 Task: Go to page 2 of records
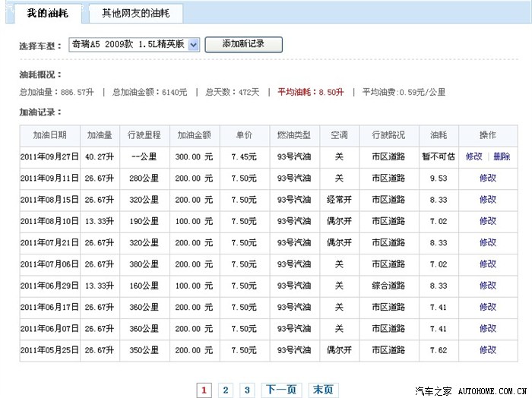[226, 390]
